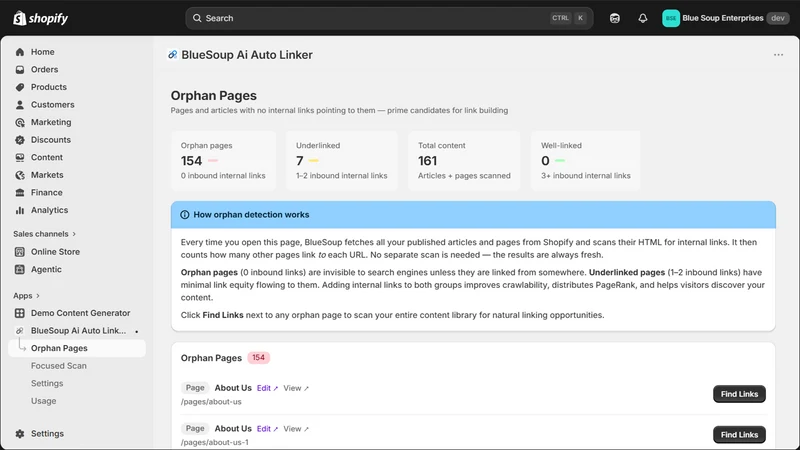This screenshot has height=450, width=800.
Task: Open Customers from the sidebar
Action: (53, 105)
